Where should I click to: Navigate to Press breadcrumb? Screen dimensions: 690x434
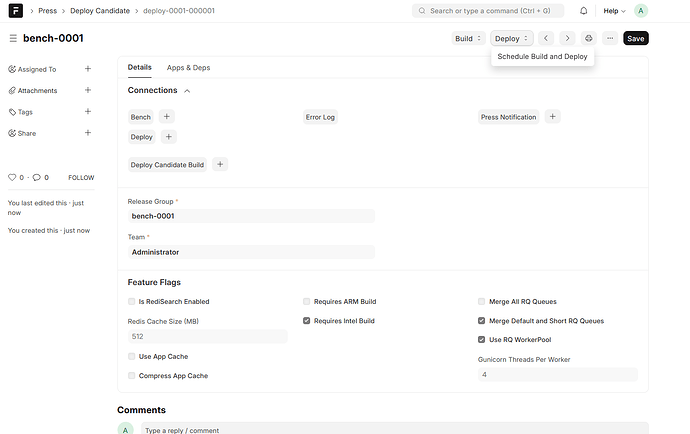(48, 11)
